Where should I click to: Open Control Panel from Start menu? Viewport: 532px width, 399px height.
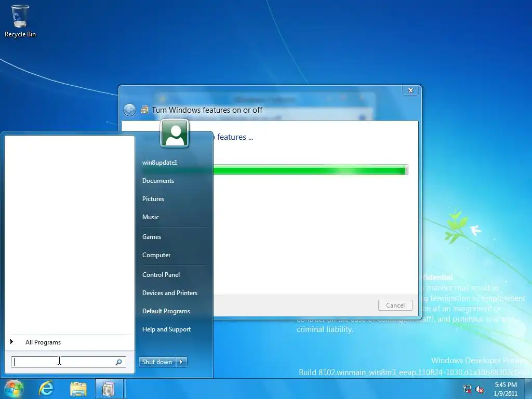tap(161, 275)
